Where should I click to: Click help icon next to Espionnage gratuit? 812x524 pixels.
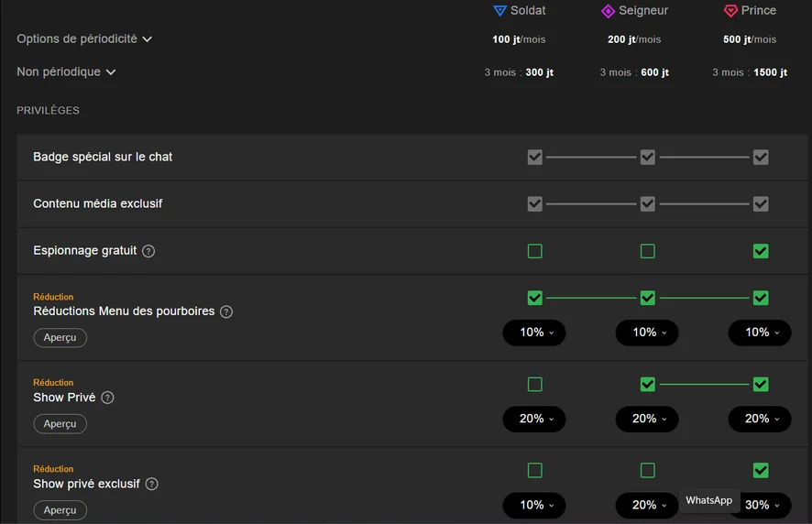click(x=148, y=251)
